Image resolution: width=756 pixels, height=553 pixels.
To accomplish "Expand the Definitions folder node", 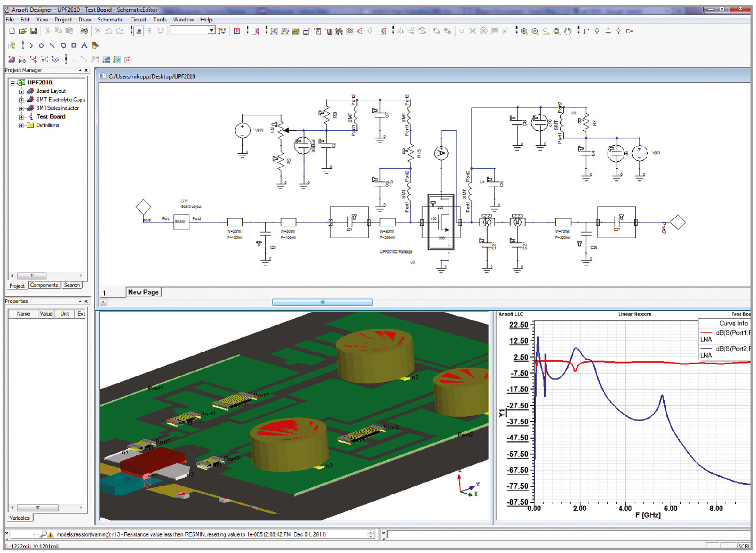I will [21, 125].
